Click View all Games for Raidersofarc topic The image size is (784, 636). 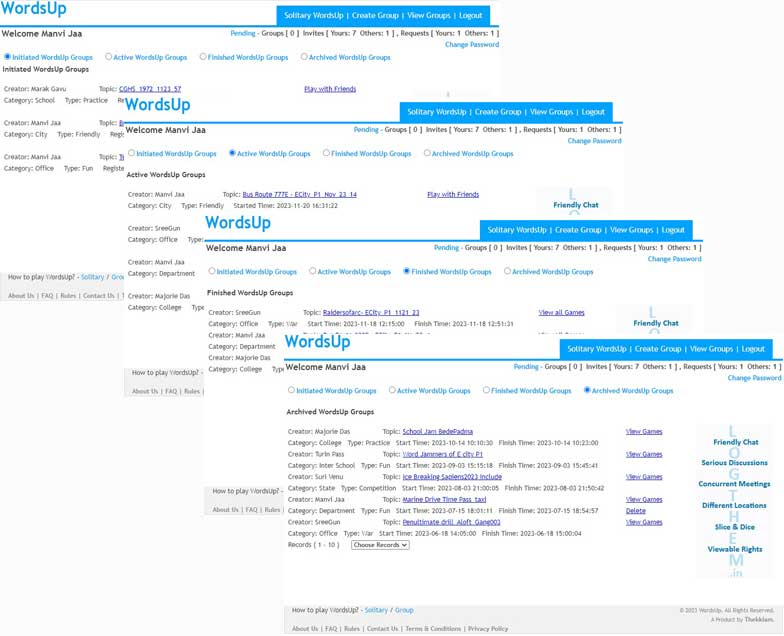click(562, 312)
